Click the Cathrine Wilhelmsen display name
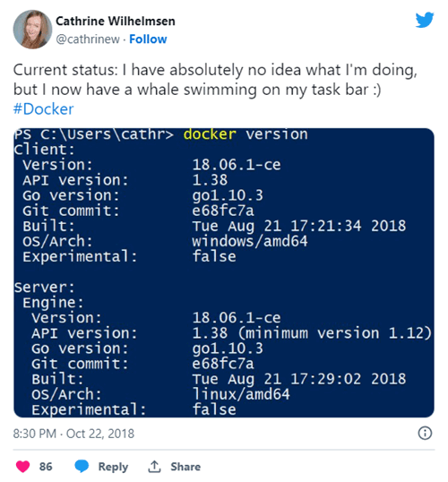448x482 pixels. (116, 22)
